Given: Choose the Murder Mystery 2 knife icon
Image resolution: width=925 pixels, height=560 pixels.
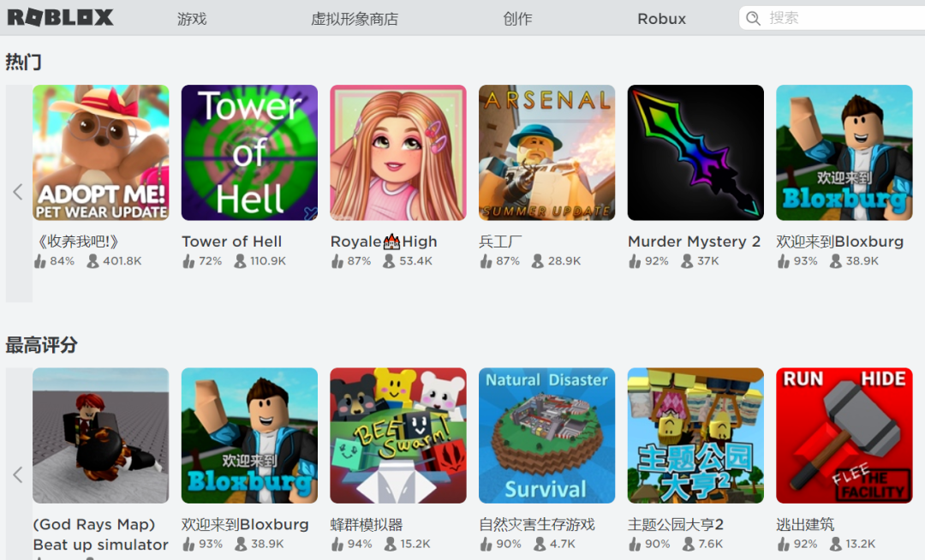Looking at the screenshot, I should (x=695, y=152).
